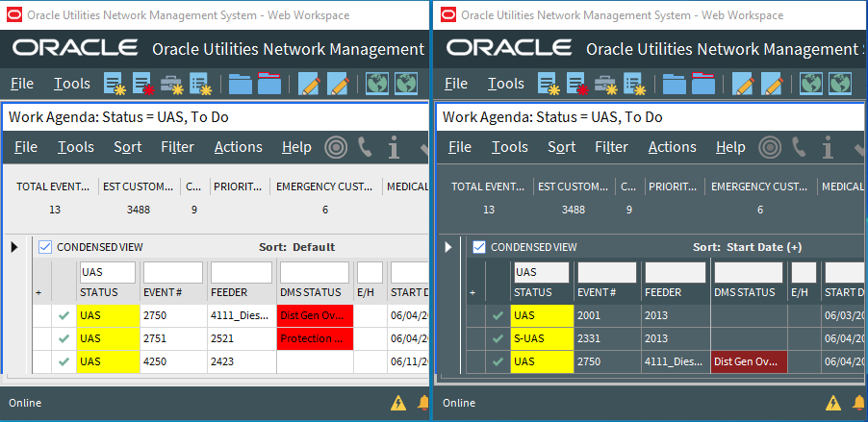Click target circle icon in left Work Agenda toolbar
This screenshot has height=422, width=868.
[336, 148]
